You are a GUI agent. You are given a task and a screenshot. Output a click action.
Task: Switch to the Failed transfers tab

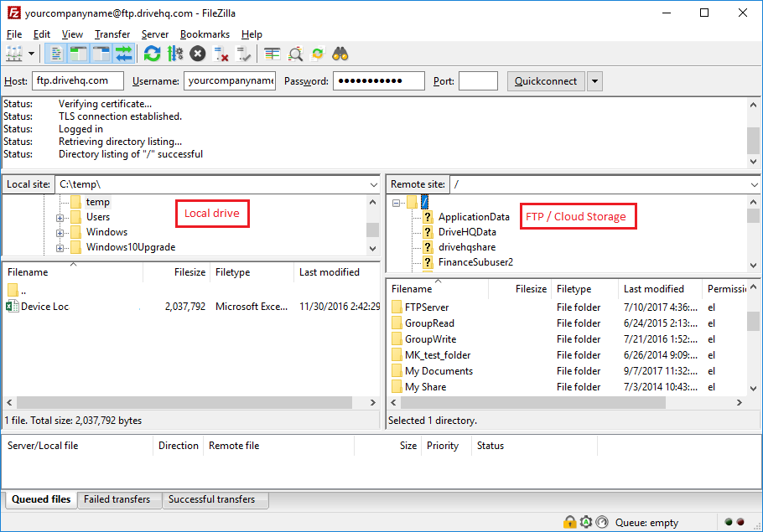point(117,499)
